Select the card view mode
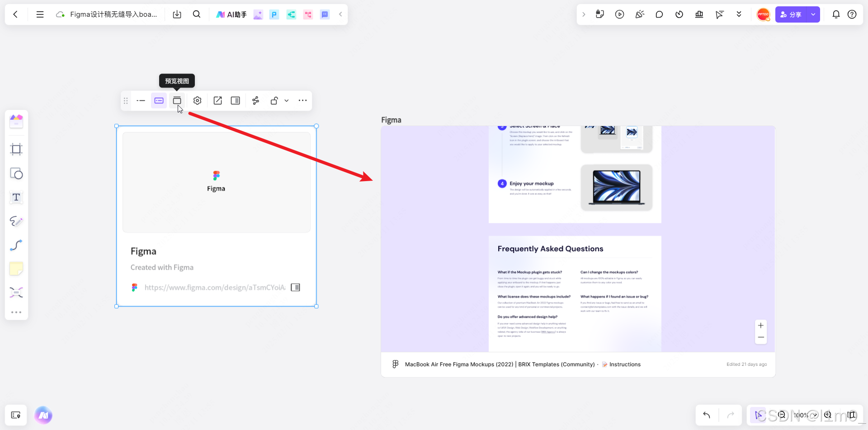This screenshot has width=868, height=430. 159,101
